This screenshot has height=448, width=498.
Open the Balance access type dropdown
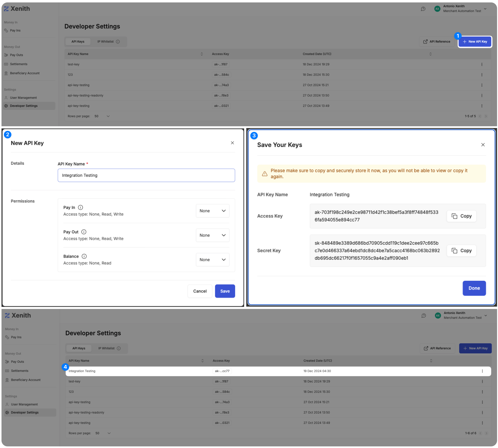[x=213, y=259]
